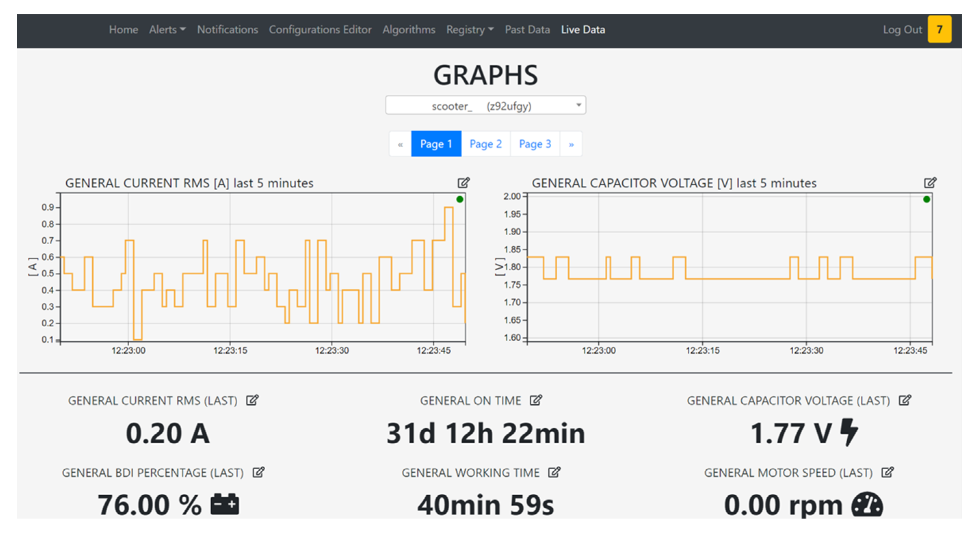Click edit icon beside General Current RMS (Last)
This screenshot has height=536, width=980.
tap(252, 400)
